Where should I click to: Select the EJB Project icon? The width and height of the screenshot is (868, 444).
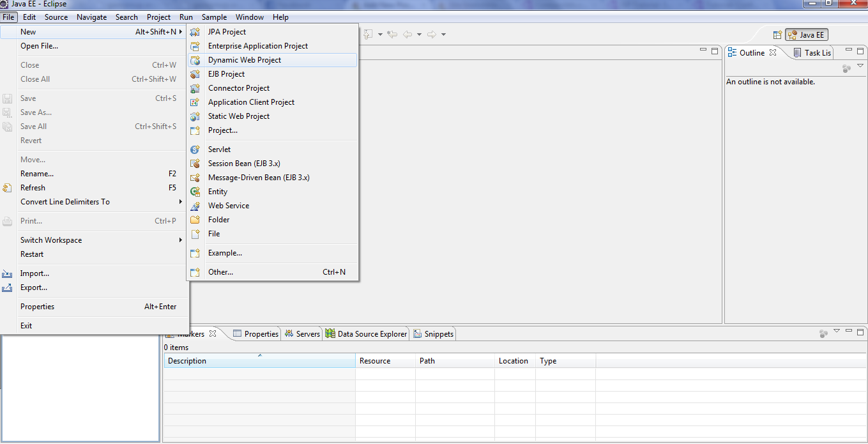coord(195,74)
